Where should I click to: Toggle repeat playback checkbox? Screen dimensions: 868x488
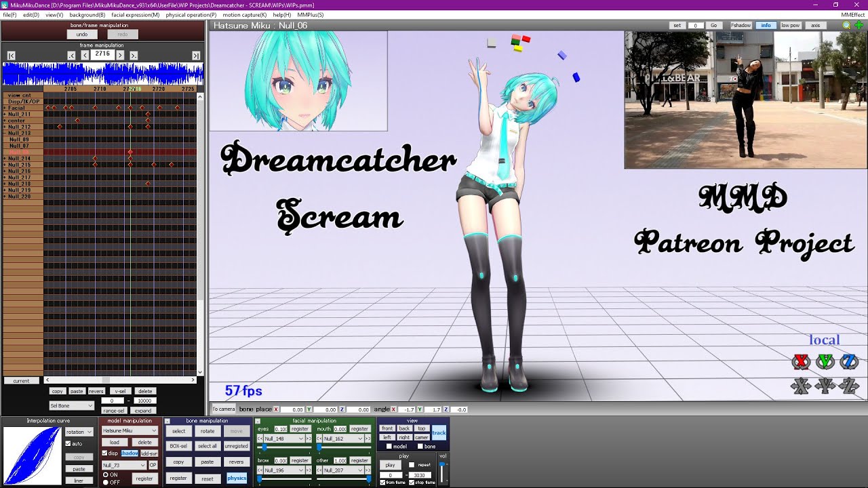coord(412,465)
